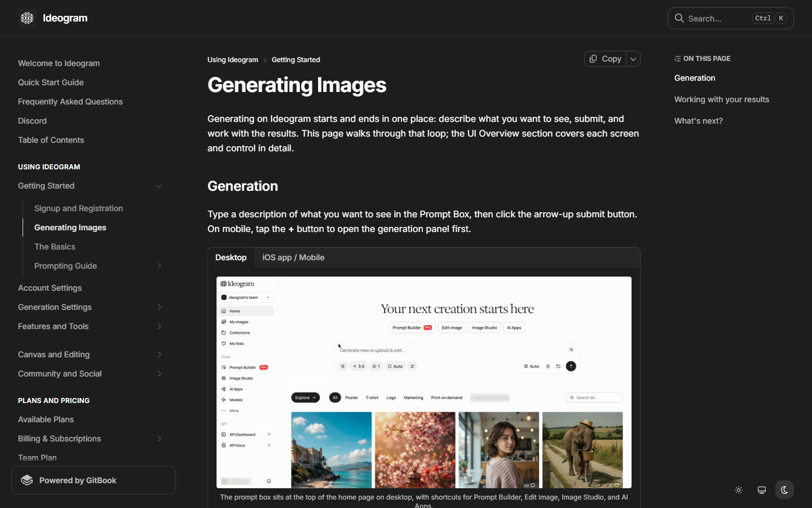The height and width of the screenshot is (508, 812).
Task: Open the desktop prompt box screenshot
Action: (x=424, y=382)
